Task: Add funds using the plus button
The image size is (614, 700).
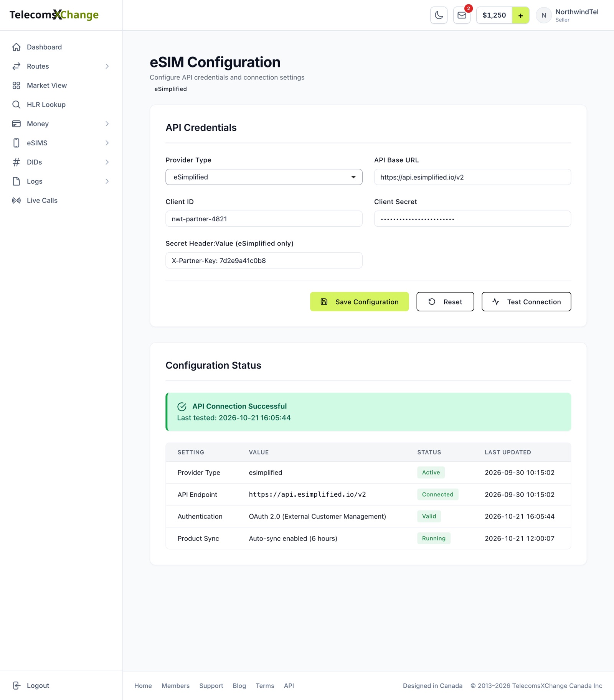Action: coord(520,15)
